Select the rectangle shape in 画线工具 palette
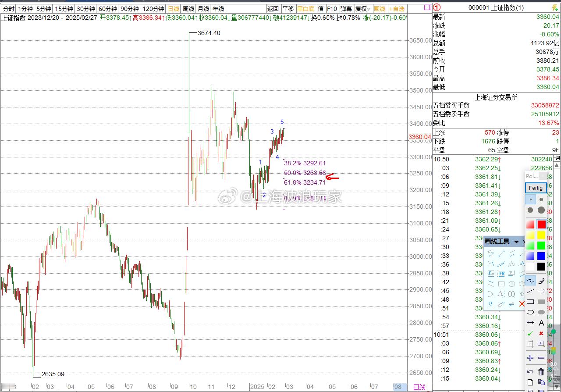This screenshot has height=392, width=561. (x=501, y=284)
